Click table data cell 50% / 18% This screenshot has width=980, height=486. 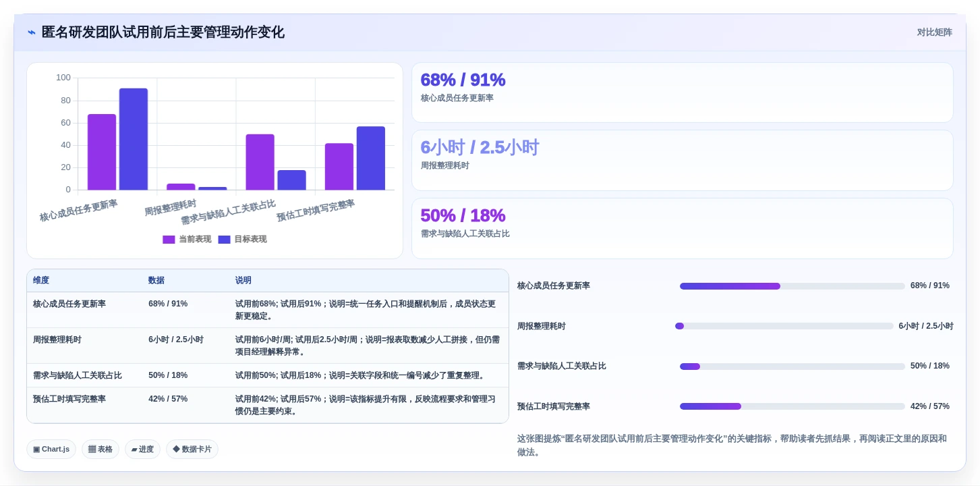tap(168, 375)
